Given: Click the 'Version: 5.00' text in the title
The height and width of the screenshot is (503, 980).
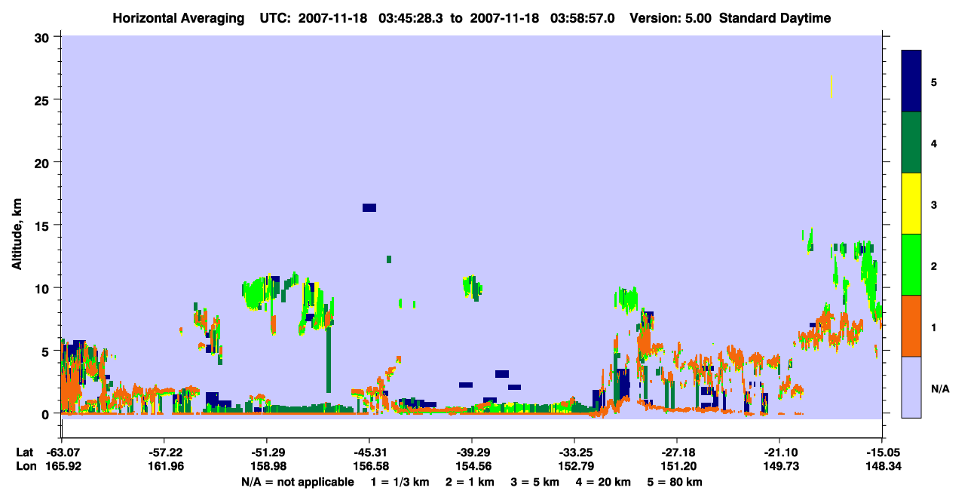Looking at the screenshot, I should (672, 18).
